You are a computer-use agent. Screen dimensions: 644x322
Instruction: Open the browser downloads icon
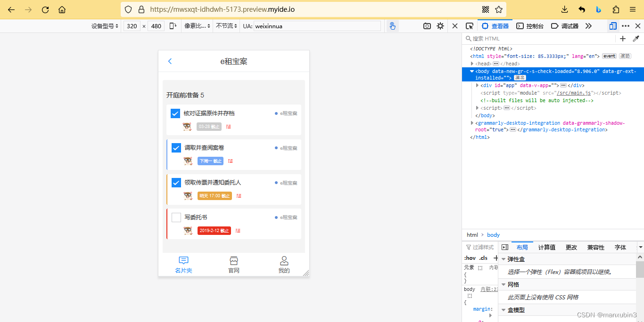(x=565, y=9)
